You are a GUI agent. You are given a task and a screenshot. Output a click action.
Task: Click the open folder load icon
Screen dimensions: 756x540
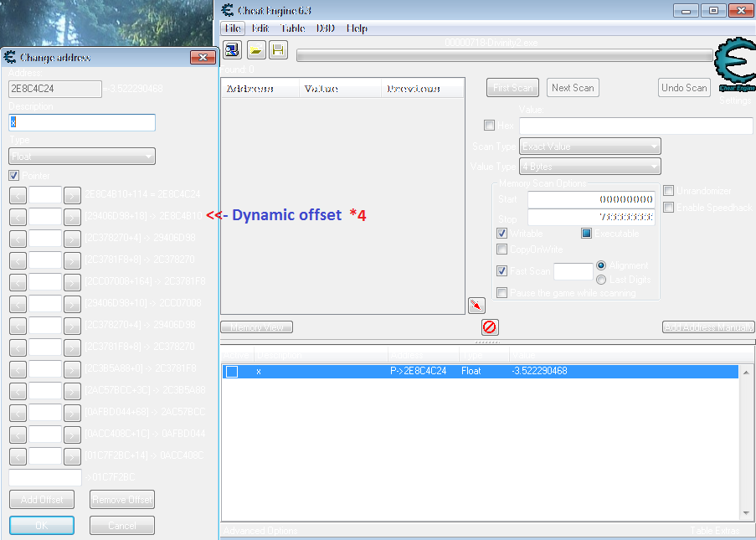click(255, 50)
